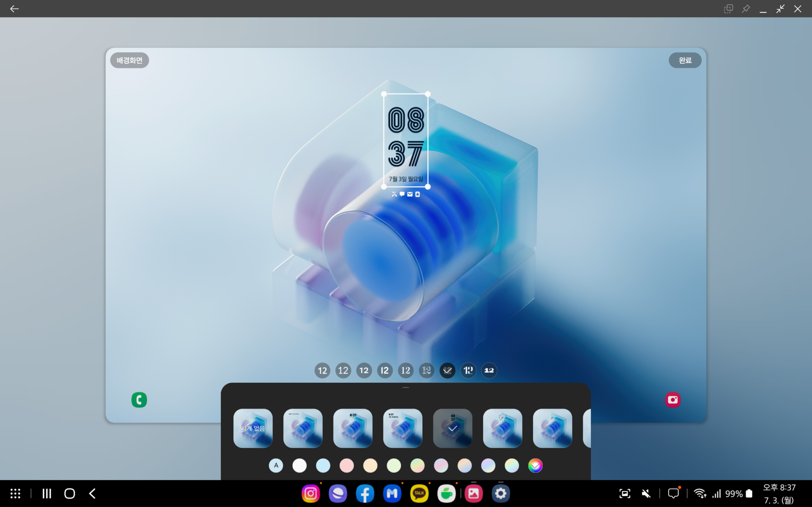Click the Wi-Fi icon in the system tray
Image resolution: width=812 pixels, height=507 pixels.
click(x=700, y=494)
